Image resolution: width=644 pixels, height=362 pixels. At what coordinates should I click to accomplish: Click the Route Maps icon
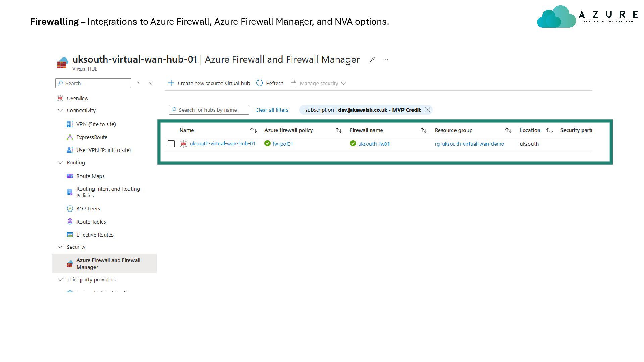[x=70, y=176]
